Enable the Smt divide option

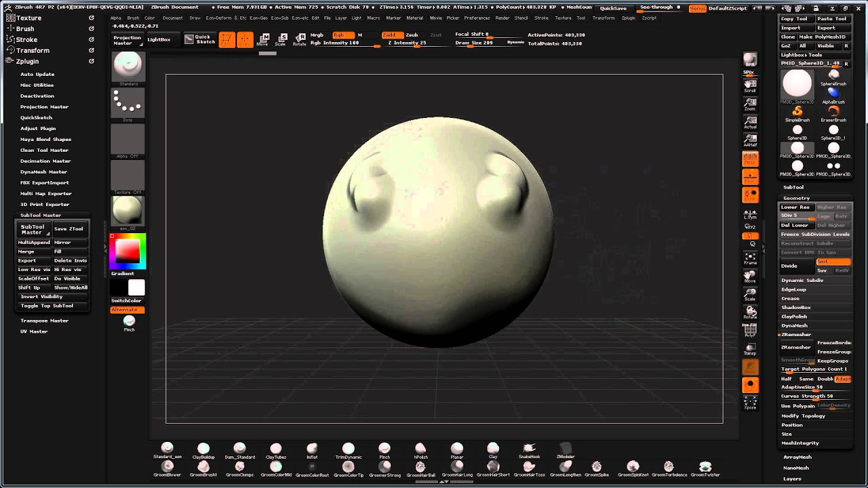(x=833, y=262)
